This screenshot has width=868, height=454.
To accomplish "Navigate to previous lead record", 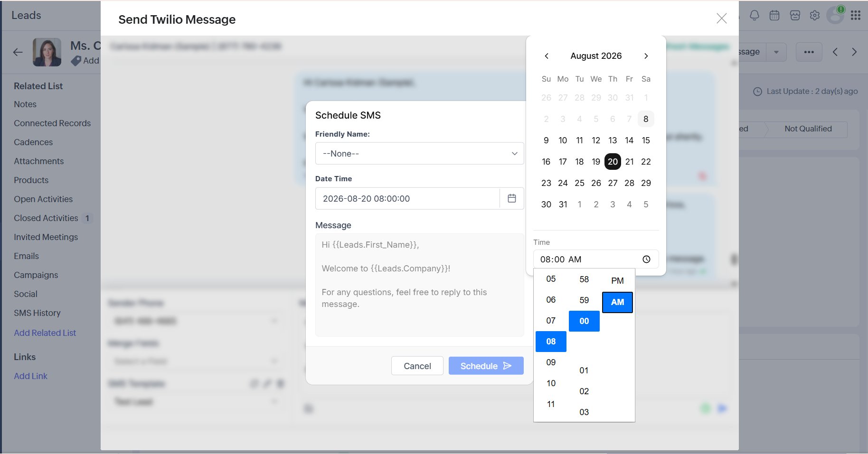I will coord(835,52).
